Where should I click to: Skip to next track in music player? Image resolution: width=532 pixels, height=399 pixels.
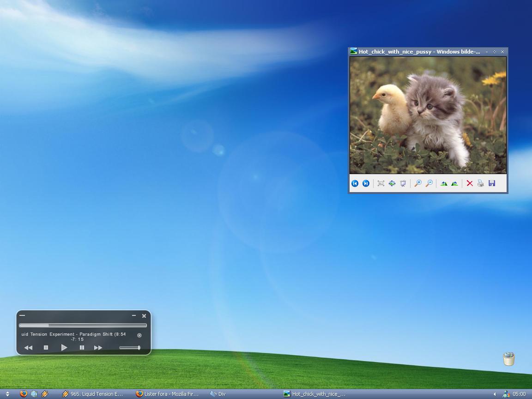pyautogui.click(x=98, y=348)
